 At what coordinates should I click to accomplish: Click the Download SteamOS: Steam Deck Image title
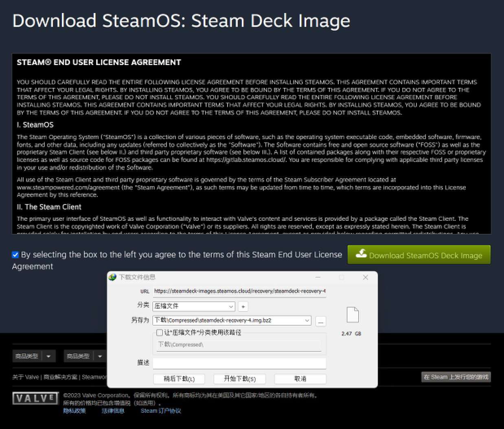(x=181, y=21)
